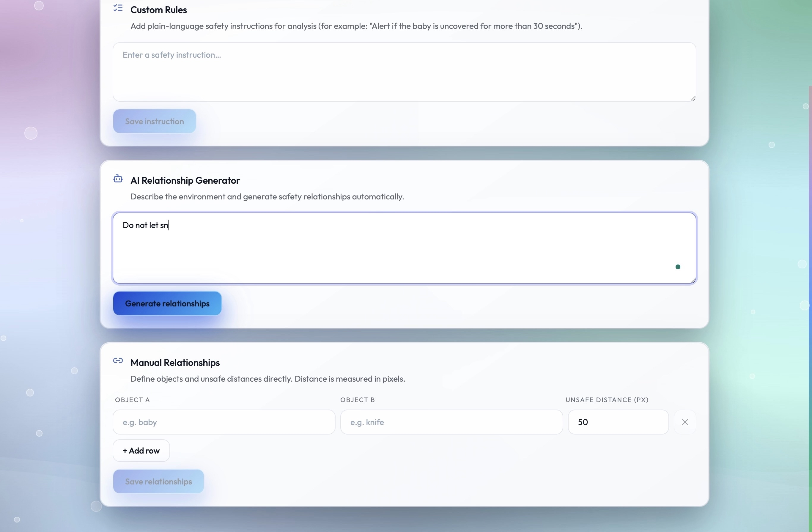This screenshot has height=532, width=812.
Task: Click the Custom Rules heading
Action: point(159,10)
